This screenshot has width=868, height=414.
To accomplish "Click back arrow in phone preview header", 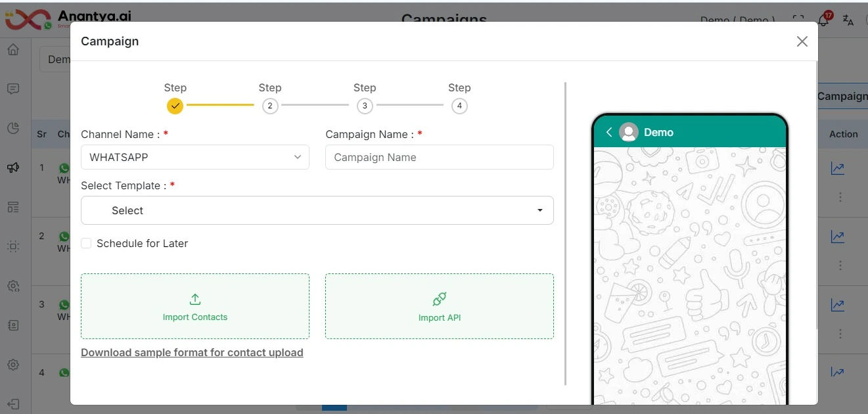I will 609,132.
